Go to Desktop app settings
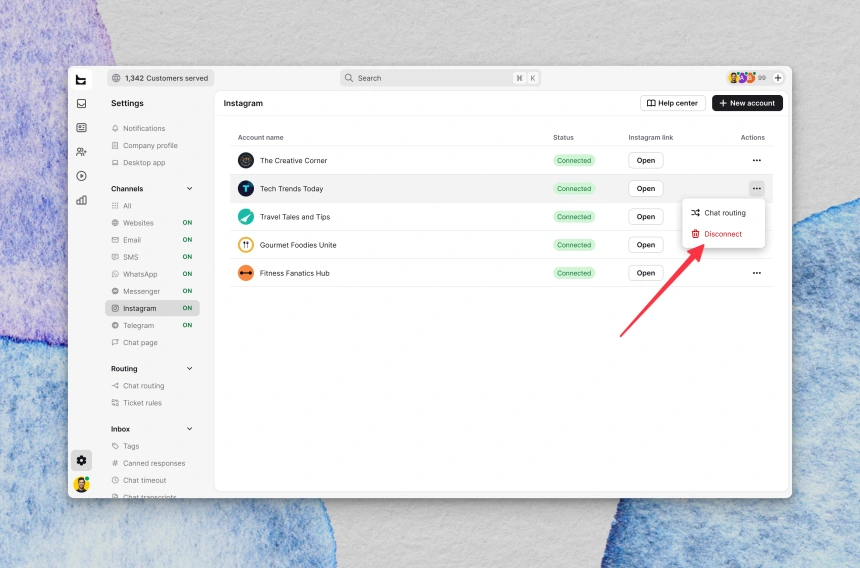The height and width of the screenshot is (568, 860). (138, 162)
